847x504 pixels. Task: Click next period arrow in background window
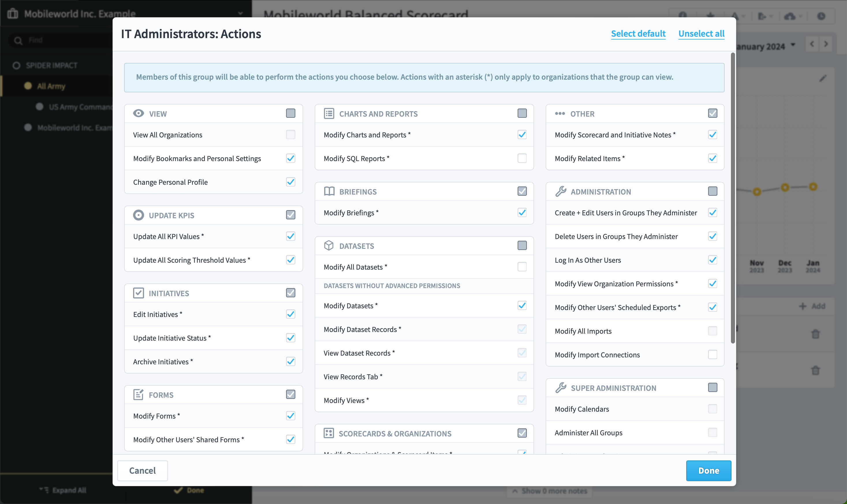(826, 44)
